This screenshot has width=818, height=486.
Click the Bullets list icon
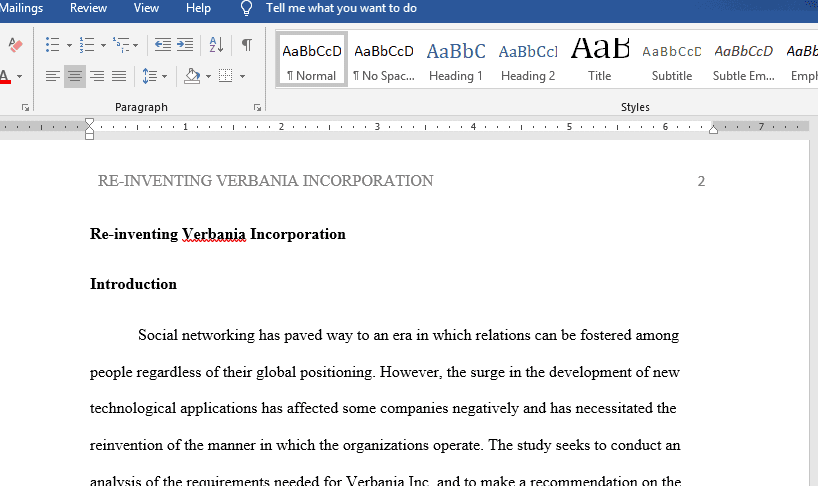tap(52, 45)
